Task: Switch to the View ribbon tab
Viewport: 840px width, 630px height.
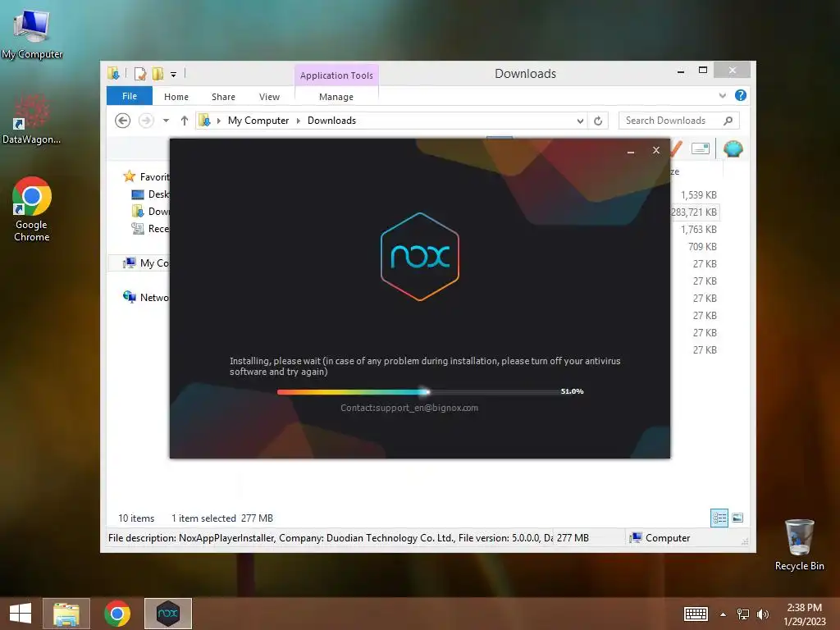Action: pos(269,97)
